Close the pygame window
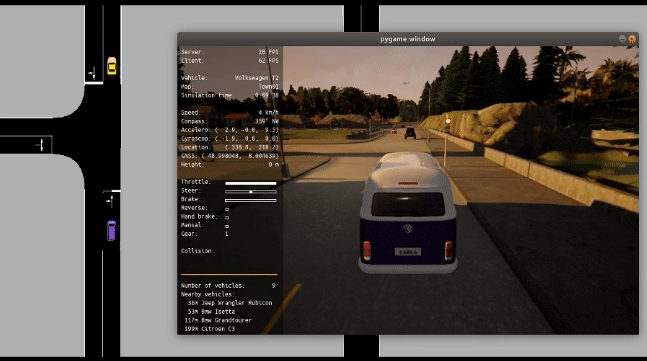This screenshot has width=647, height=361. (x=632, y=39)
